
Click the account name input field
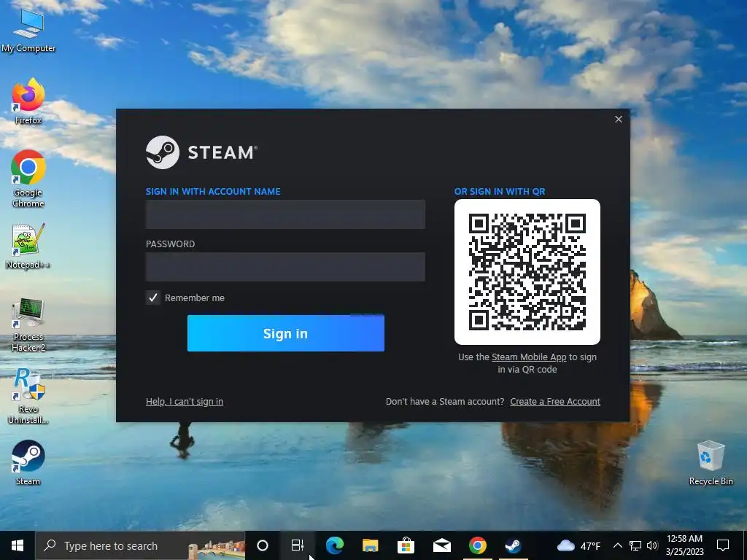click(285, 214)
